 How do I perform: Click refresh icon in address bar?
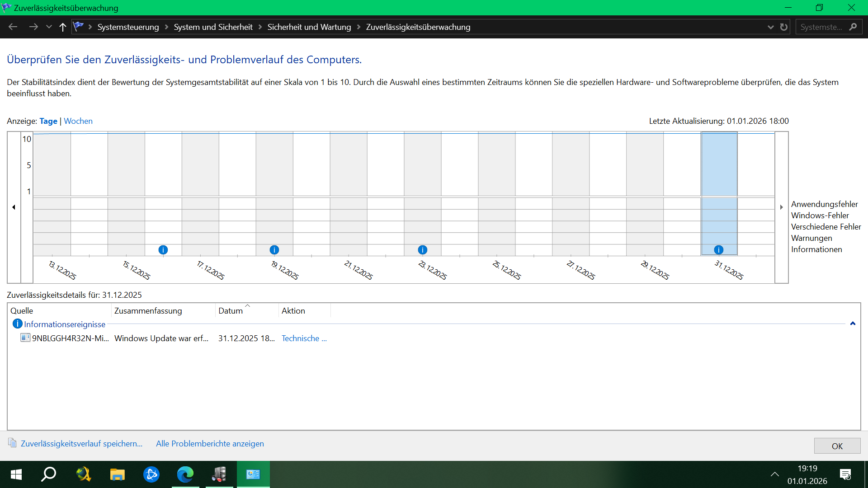click(x=783, y=27)
